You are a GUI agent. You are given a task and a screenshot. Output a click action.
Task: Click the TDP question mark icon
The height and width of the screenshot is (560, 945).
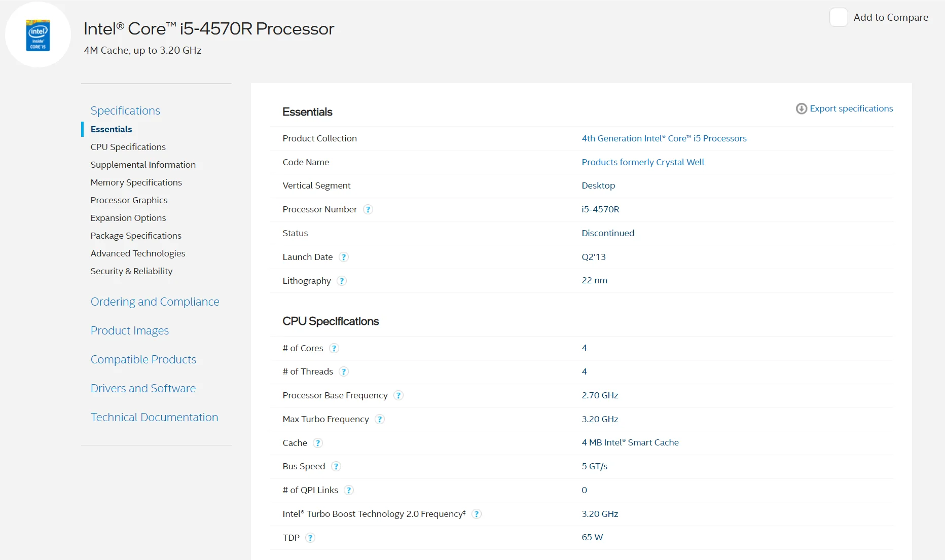tap(311, 538)
